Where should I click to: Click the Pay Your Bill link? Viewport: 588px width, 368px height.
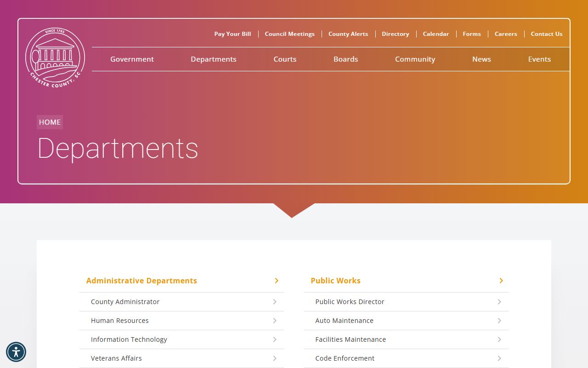(x=232, y=34)
